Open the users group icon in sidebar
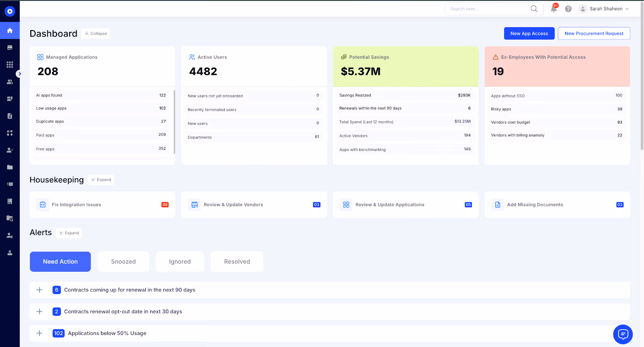 [x=10, y=82]
